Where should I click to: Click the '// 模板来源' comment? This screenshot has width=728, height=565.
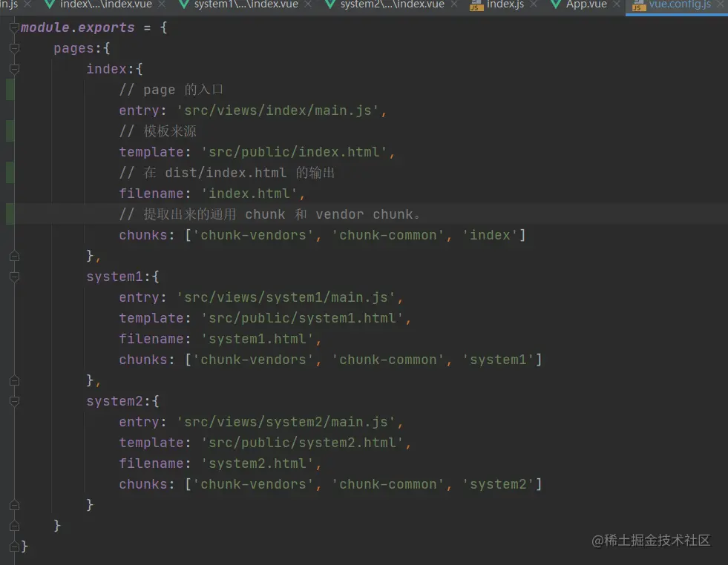point(158,131)
